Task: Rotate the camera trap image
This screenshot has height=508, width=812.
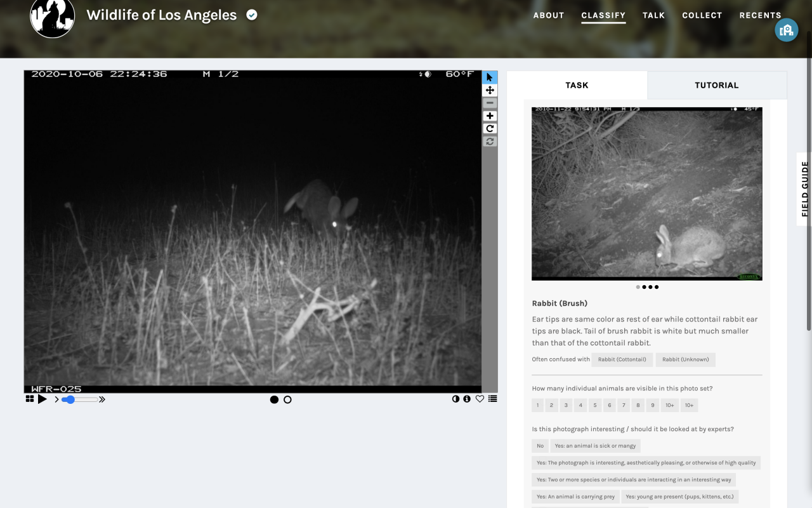Action: 490,128
